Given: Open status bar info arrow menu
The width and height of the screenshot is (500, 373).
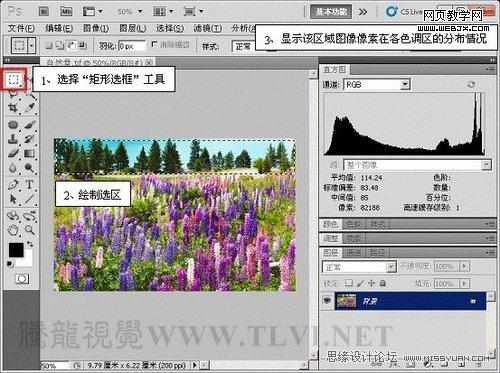Looking at the screenshot, I should pos(195,365).
